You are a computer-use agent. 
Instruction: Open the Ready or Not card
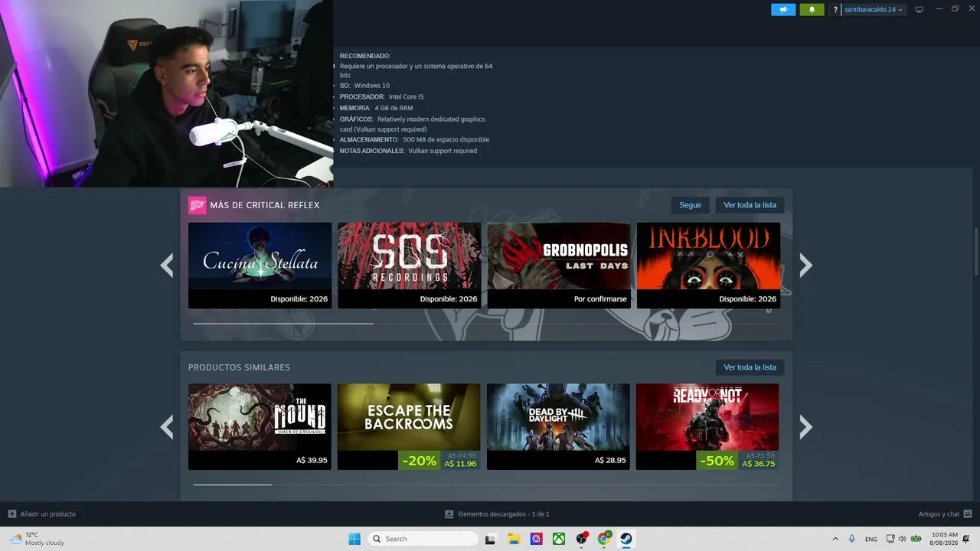tap(707, 427)
